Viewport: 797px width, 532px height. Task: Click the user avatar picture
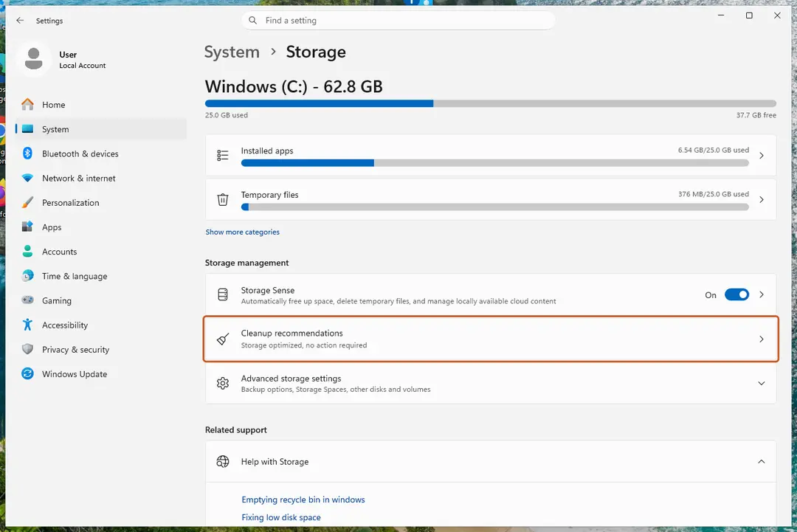pos(33,59)
